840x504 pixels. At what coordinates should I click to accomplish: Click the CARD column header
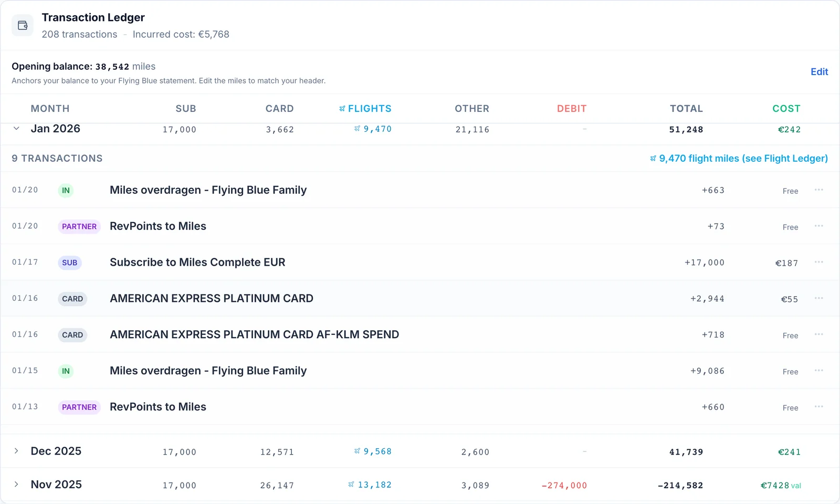(x=279, y=109)
